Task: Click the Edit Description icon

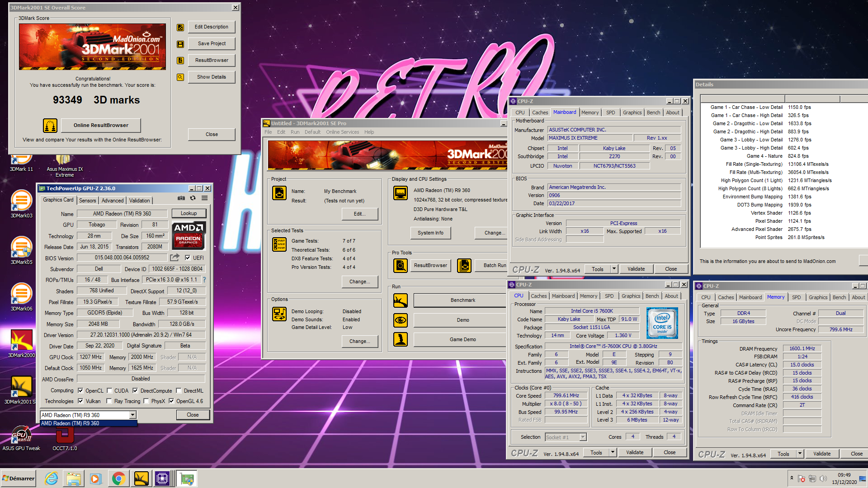Action: (x=180, y=27)
